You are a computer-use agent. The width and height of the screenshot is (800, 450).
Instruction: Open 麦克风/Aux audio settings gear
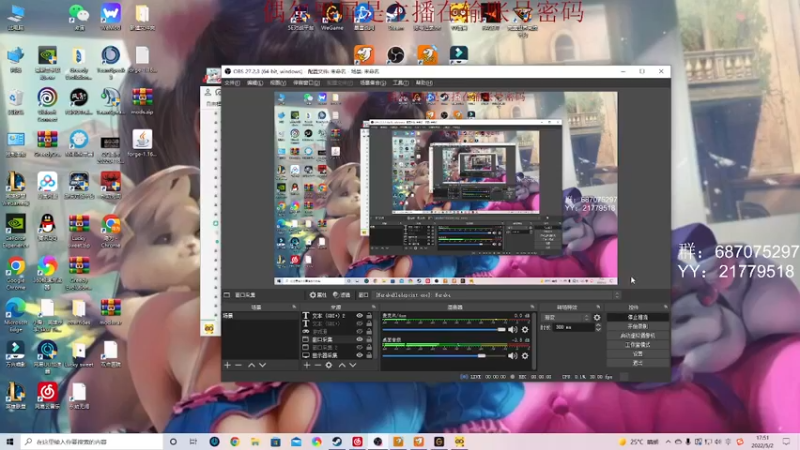click(x=525, y=330)
